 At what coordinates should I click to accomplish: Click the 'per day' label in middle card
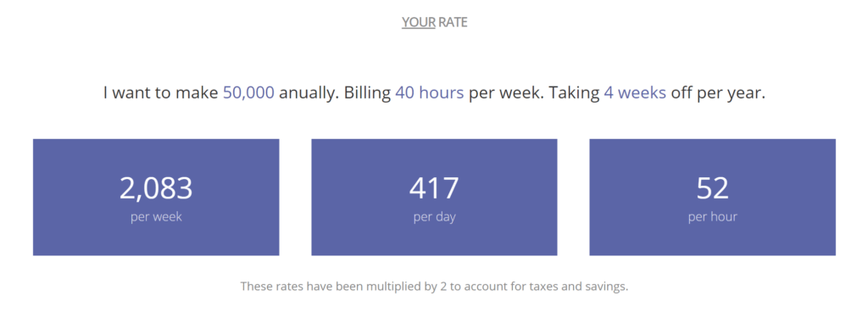(435, 216)
